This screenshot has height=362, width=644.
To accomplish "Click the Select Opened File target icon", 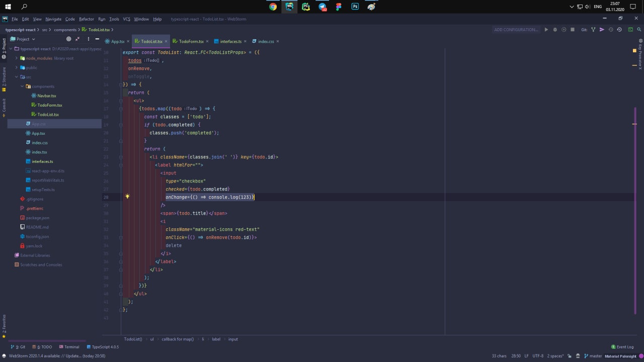I will [69, 39].
